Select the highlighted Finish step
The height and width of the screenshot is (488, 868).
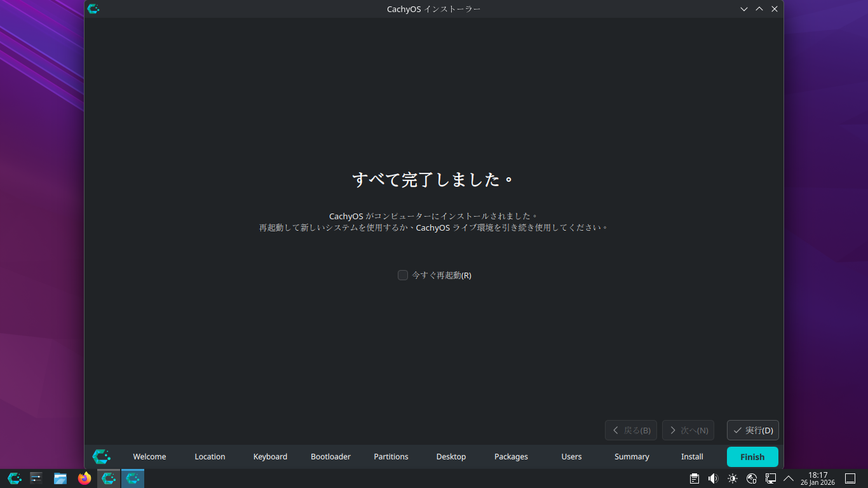(x=752, y=457)
